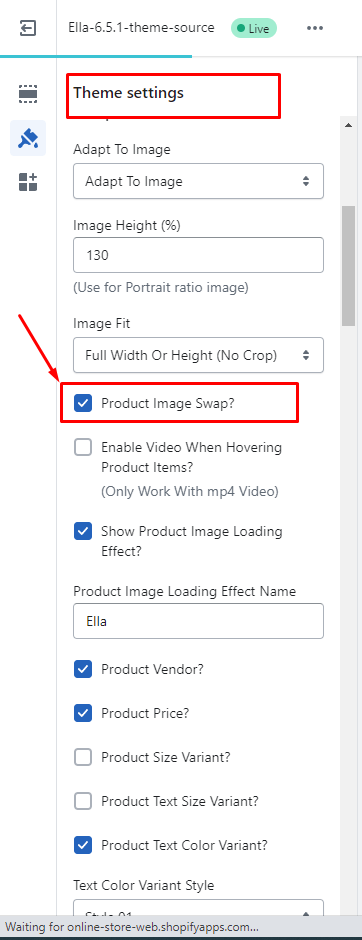Open the Adapt To Image dropdown
Image resolution: width=362 pixels, height=940 pixels.
(198, 181)
